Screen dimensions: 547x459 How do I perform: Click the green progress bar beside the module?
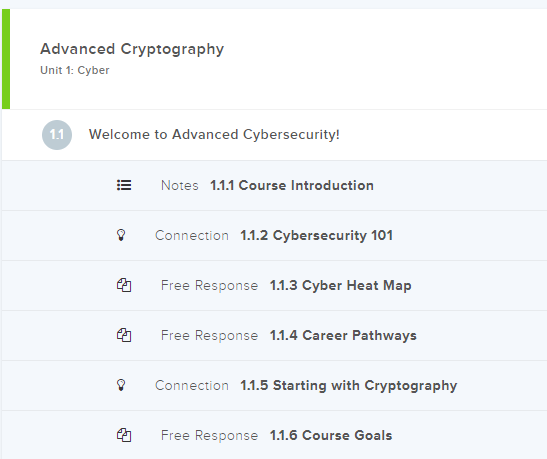6,59
